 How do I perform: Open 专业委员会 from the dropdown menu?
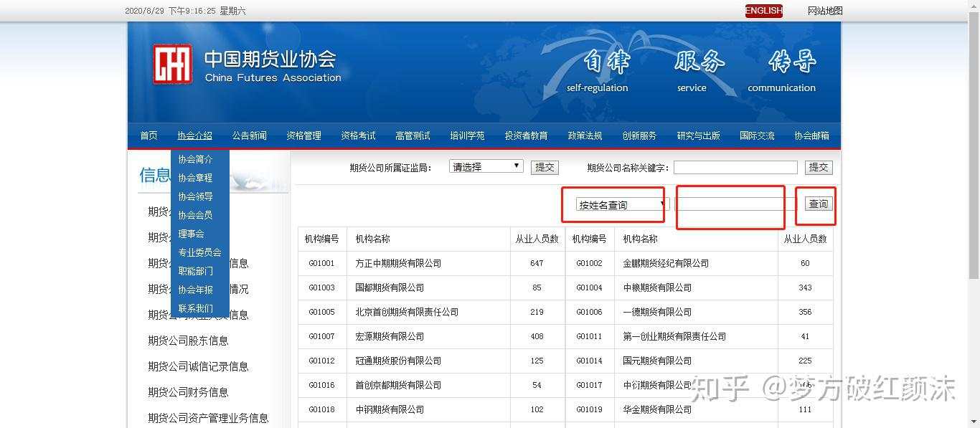pyautogui.click(x=200, y=252)
